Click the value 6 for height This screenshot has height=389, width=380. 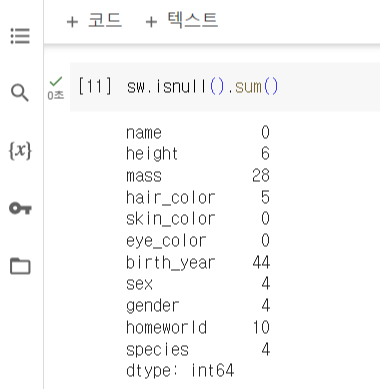[x=265, y=154]
